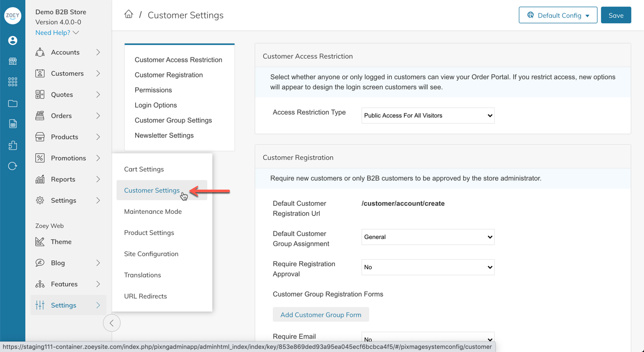Click the Zoey logo icon
644x352 pixels.
(13, 16)
